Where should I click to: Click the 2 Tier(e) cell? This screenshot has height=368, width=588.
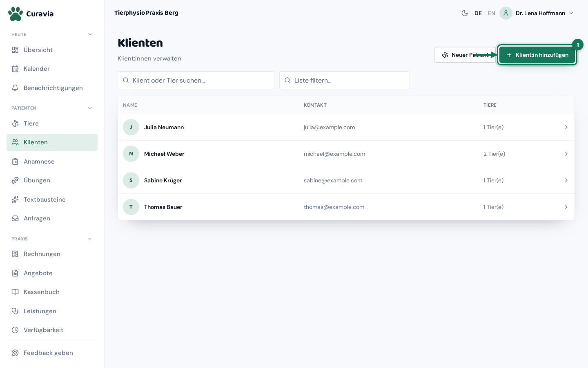point(494,154)
